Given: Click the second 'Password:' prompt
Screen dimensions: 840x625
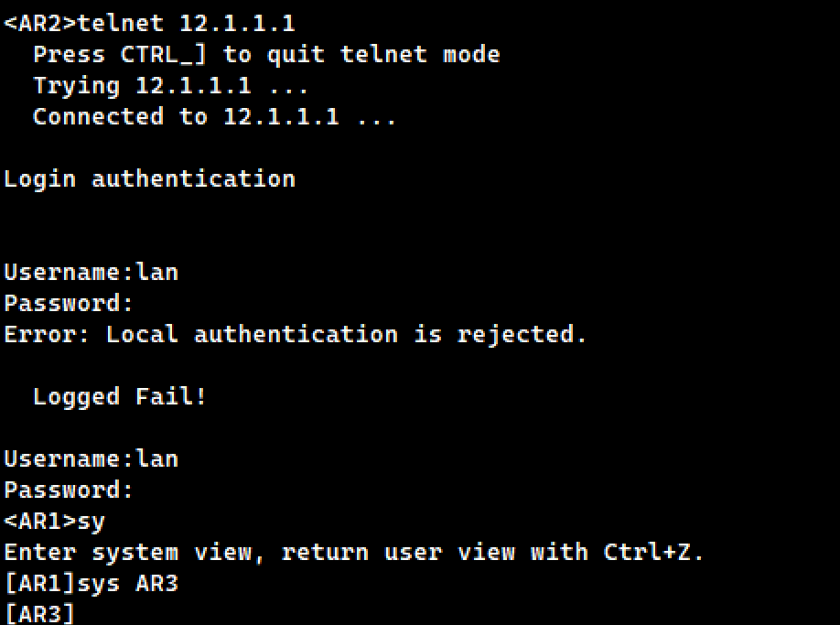Looking at the screenshot, I should click(68, 490).
